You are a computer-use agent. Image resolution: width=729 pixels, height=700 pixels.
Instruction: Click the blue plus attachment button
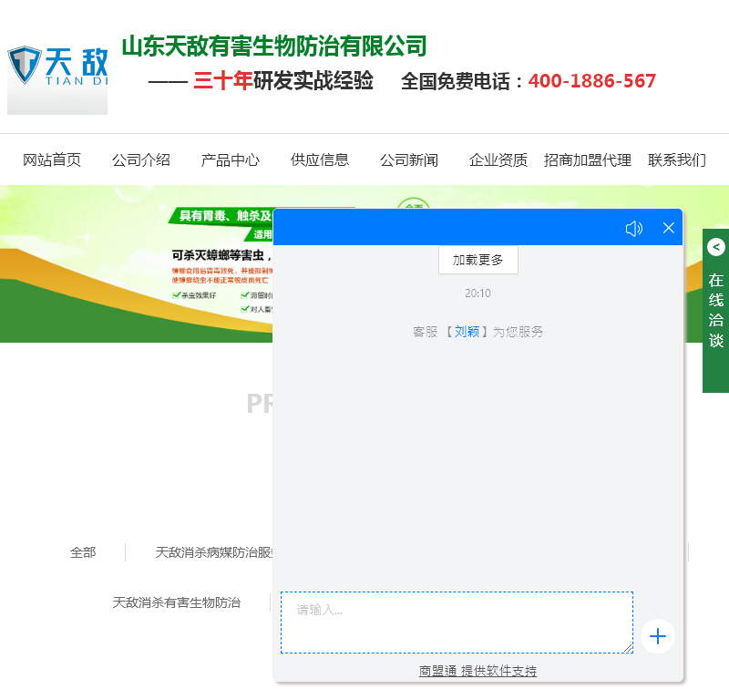[657, 636]
